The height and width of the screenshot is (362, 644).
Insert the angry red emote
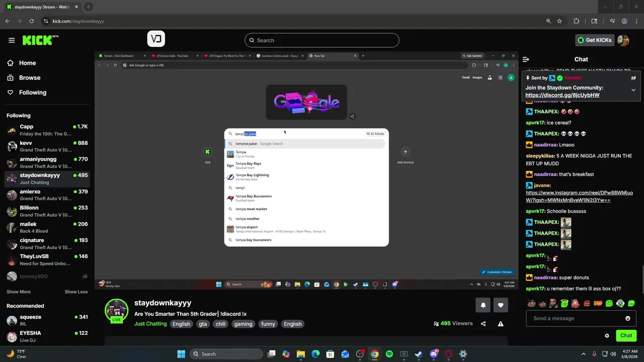point(587,303)
